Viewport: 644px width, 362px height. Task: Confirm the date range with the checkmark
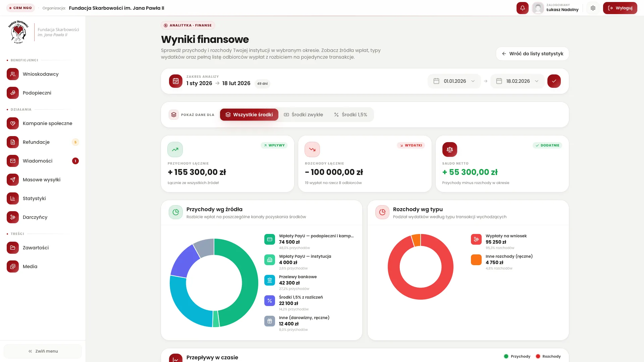[x=554, y=81]
